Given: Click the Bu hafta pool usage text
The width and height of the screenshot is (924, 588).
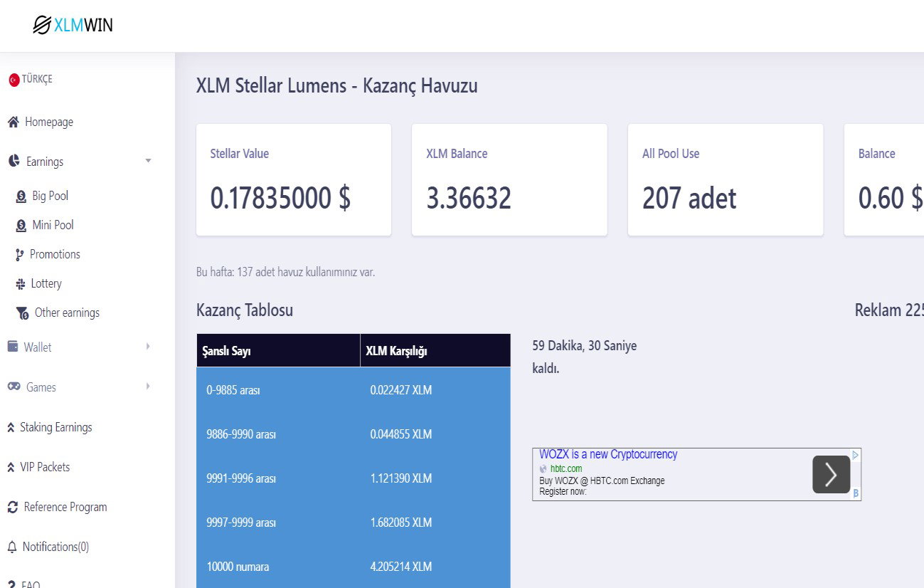Looking at the screenshot, I should (x=285, y=272).
